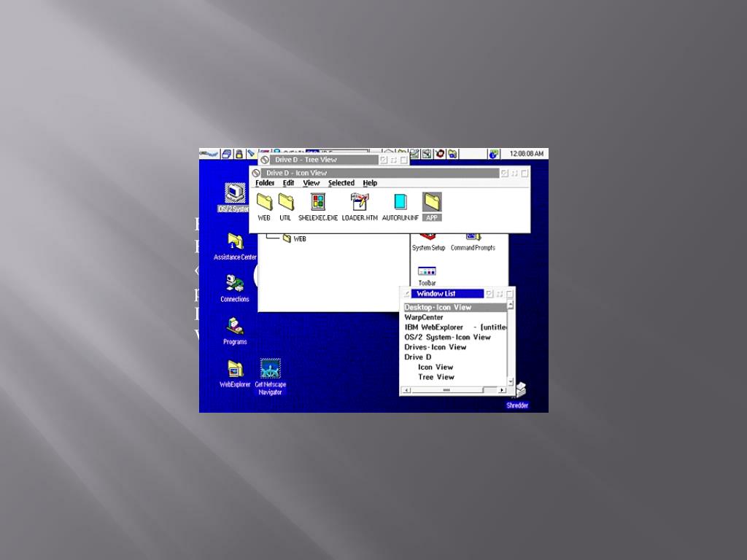The width and height of the screenshot is (747, 560).
Task: Click Window List scroll right arrow
Action: 502,390
